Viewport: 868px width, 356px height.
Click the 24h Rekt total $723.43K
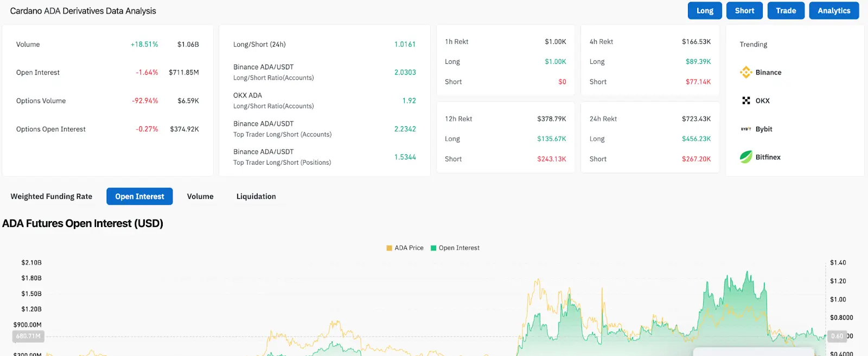(697, 119)
